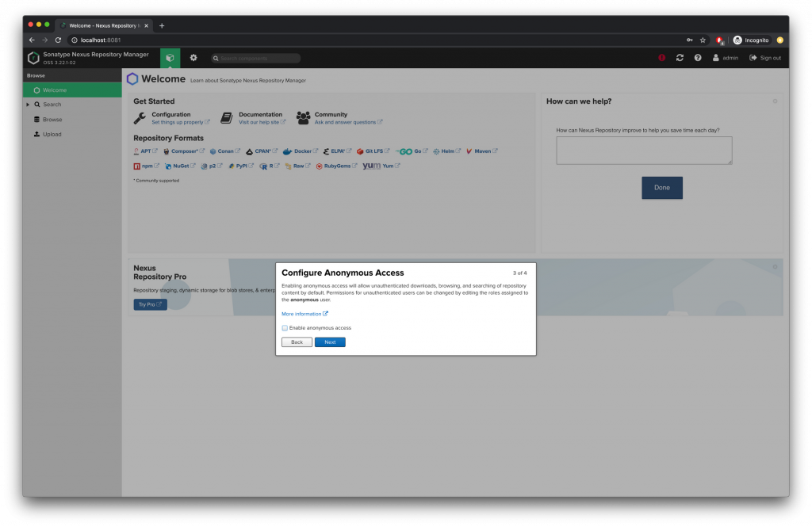Click the Docker format link
Viewport: 812px width, 527px height.
point(301,151)
